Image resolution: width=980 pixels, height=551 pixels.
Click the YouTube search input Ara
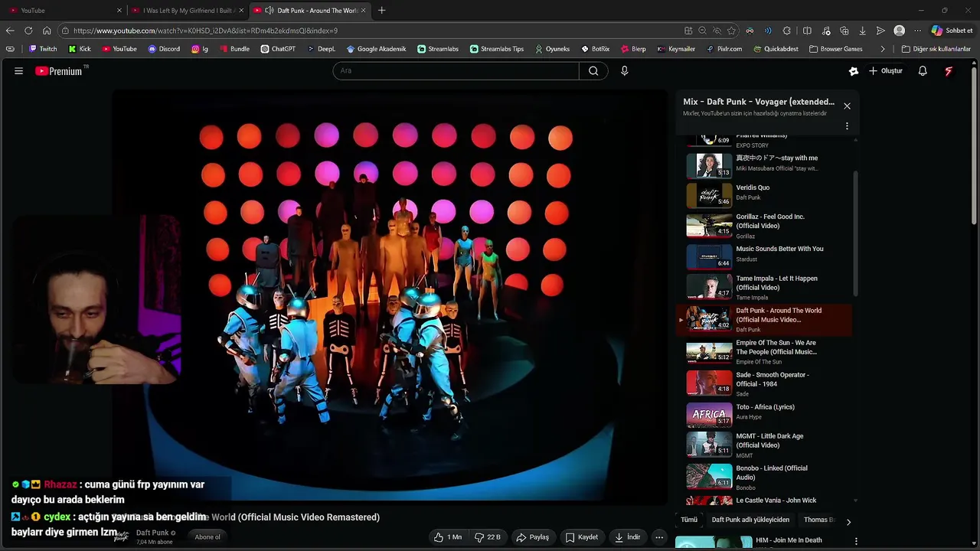click(x=456, y=71)
